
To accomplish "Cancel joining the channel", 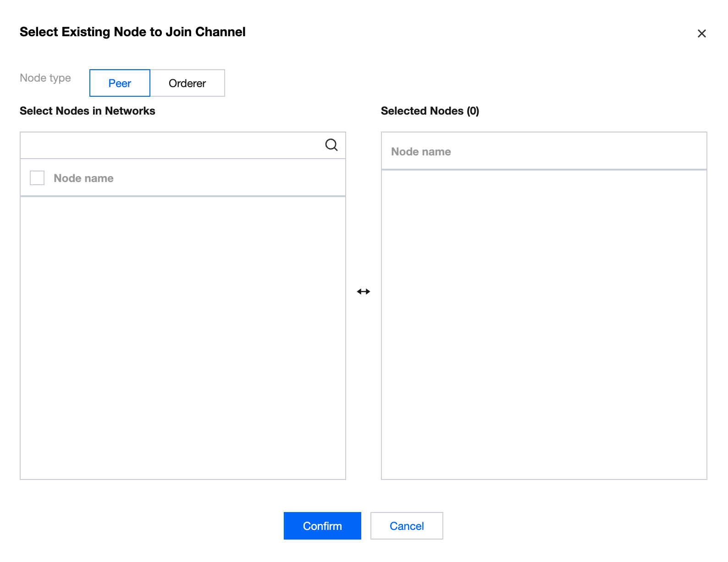I will point(406,526).
